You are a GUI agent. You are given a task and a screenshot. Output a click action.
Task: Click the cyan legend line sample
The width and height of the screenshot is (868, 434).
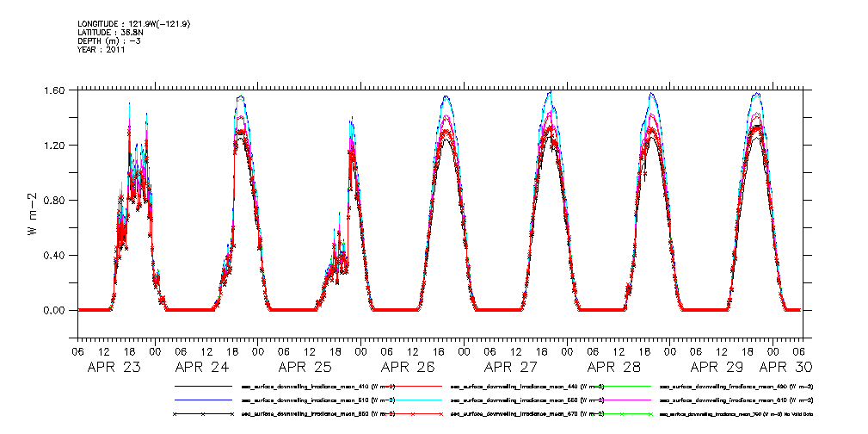[413, 400]
